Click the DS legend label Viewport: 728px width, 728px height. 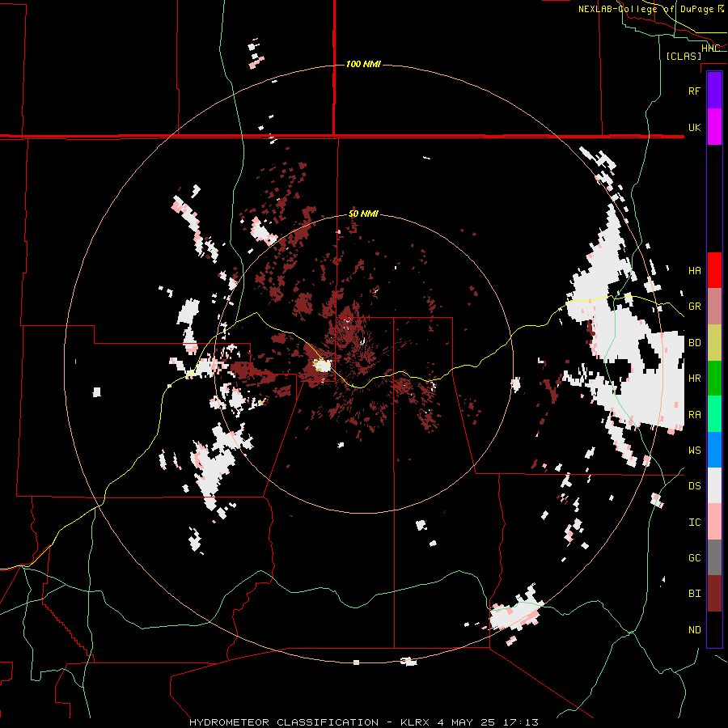point(694,486)
